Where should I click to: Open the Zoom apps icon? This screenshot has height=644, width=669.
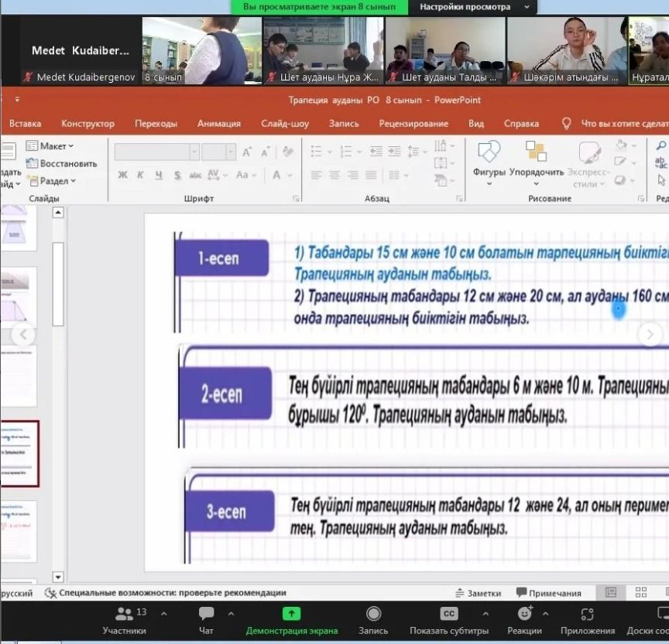[587, 615]
